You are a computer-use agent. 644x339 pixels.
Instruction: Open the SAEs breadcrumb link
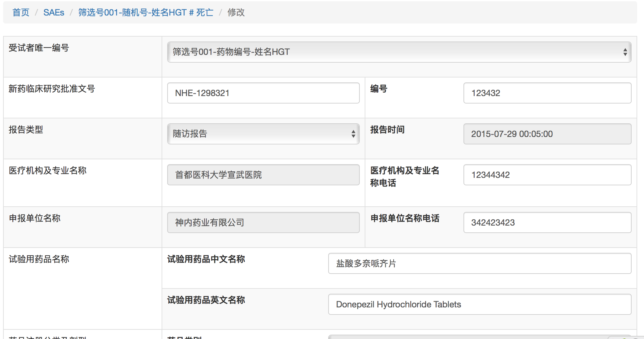coord(54,12)
